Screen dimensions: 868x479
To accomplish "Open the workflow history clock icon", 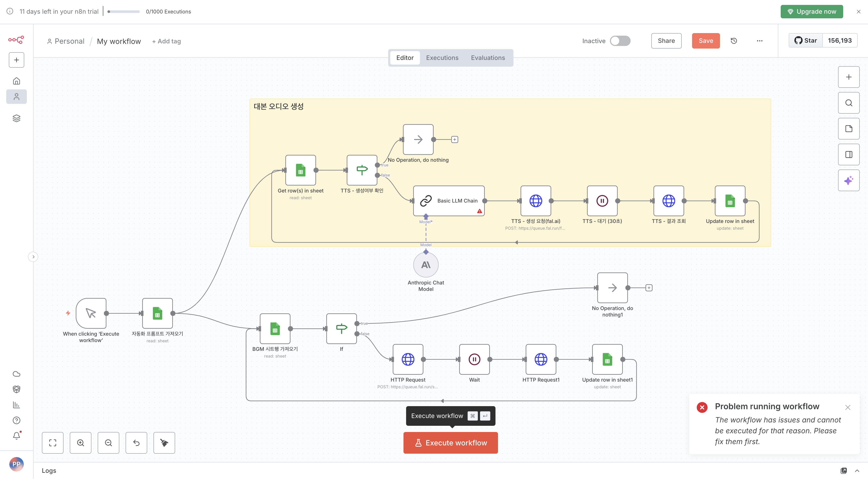I will click(734, 41).
